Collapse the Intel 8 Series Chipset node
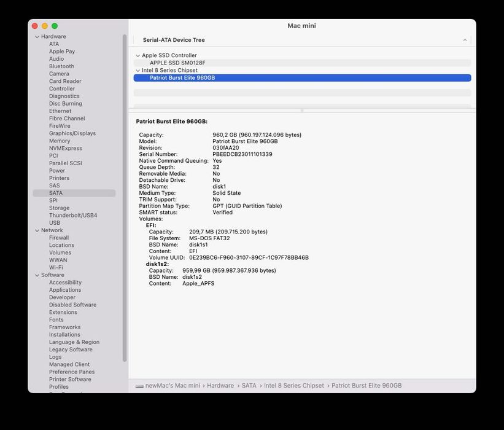The image size is (504, 430). point(138,71)
